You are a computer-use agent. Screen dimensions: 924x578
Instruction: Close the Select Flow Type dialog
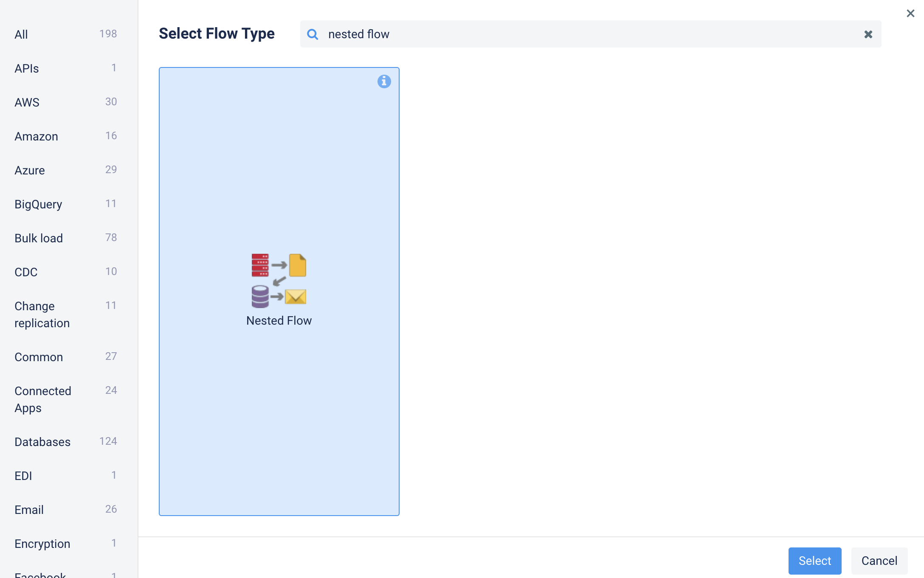tap(910, 14)
